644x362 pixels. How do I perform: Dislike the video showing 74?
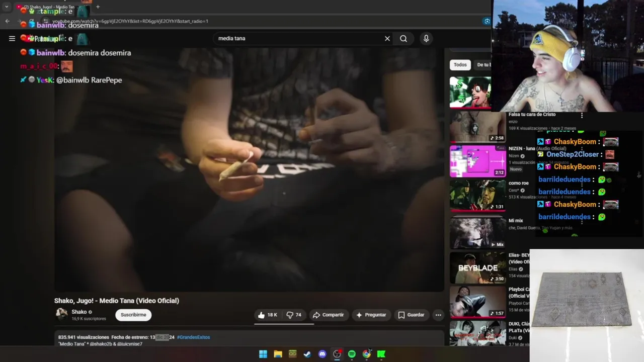click(294, 315)
